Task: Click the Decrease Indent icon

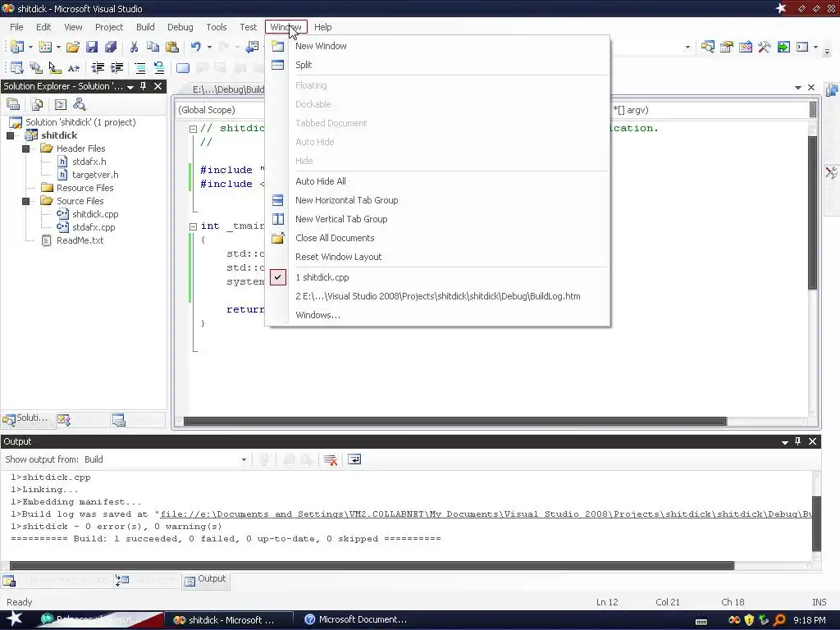Action: click(x=98, y=67)
